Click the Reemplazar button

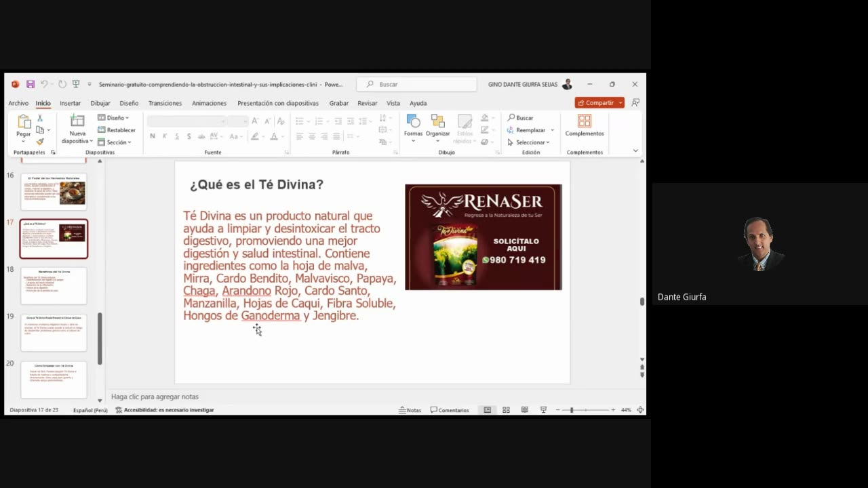pyautogui.click(x=530, y=130)
